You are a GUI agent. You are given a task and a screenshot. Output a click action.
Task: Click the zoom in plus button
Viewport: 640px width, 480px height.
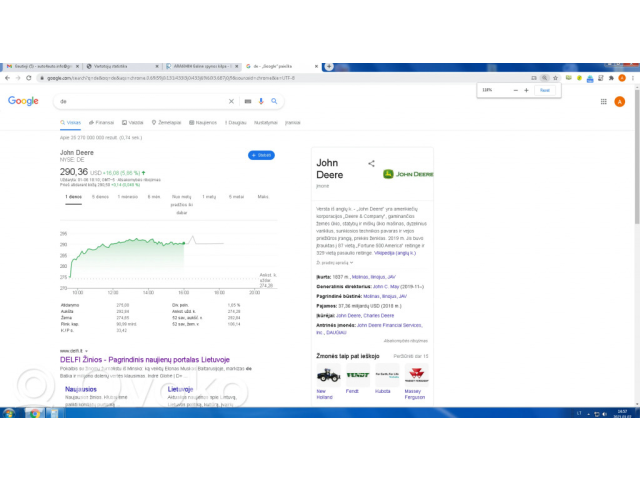click(x=527, y=90)
